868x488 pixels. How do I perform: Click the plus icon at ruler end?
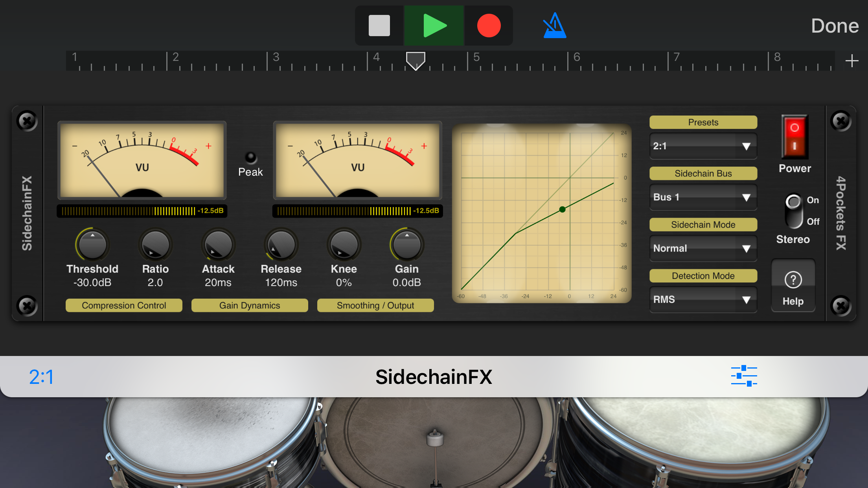[x=851, y=61]
